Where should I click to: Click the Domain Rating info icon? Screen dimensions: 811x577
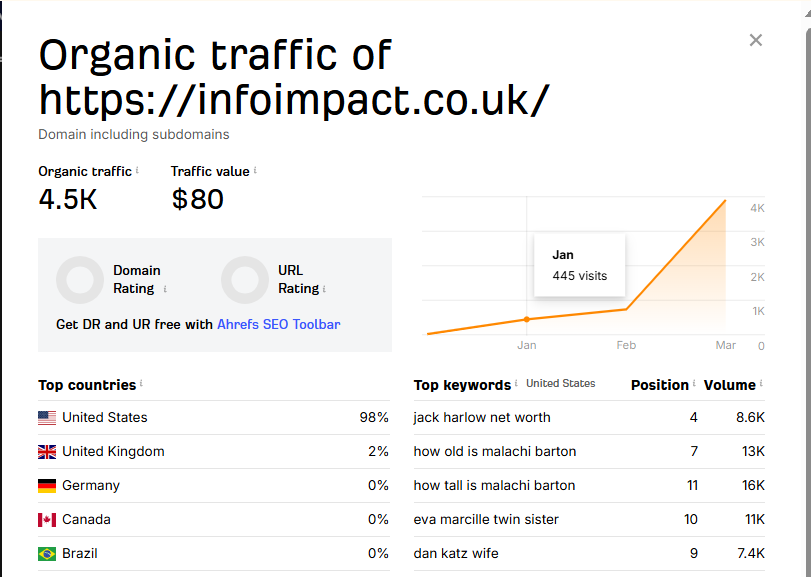click(x=165, y=289)
